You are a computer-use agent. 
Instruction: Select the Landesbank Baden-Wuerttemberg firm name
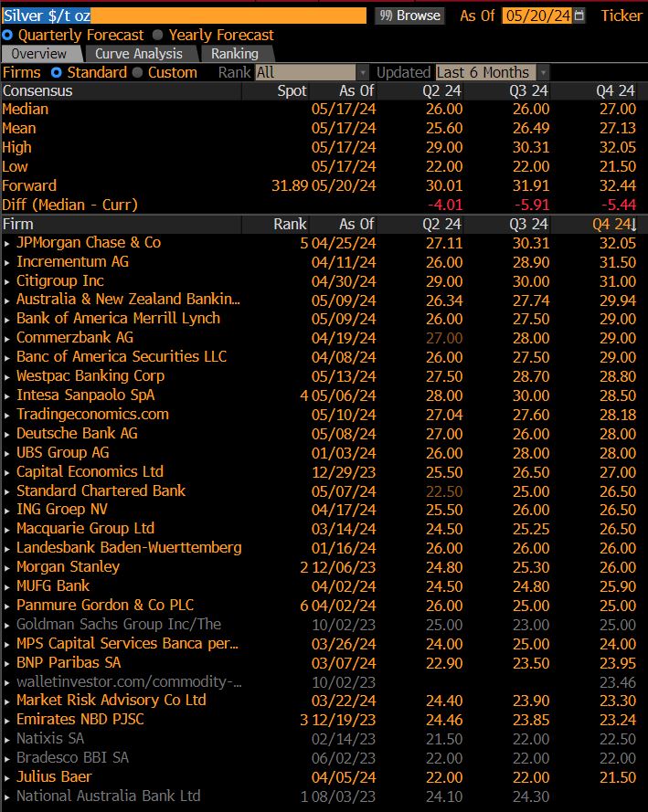(x=129, y=548)
